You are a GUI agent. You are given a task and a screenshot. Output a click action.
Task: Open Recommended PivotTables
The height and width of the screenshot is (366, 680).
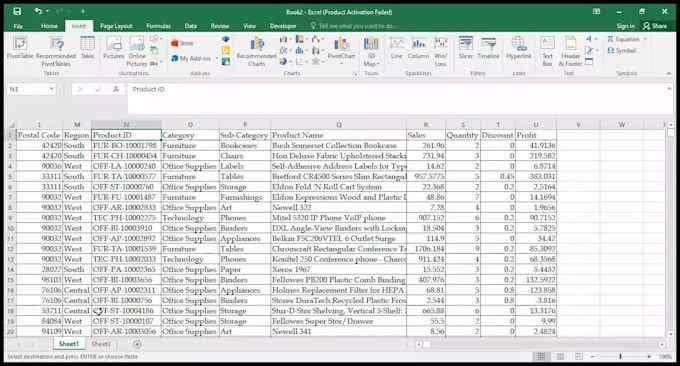56,51
